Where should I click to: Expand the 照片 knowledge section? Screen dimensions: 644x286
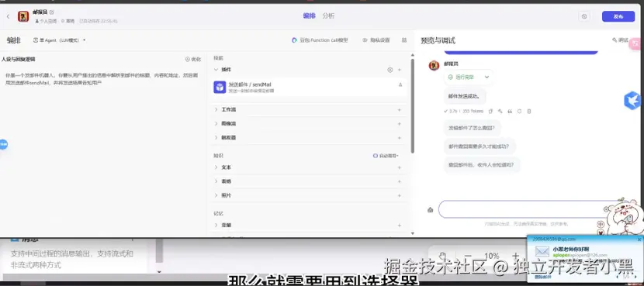216,195
